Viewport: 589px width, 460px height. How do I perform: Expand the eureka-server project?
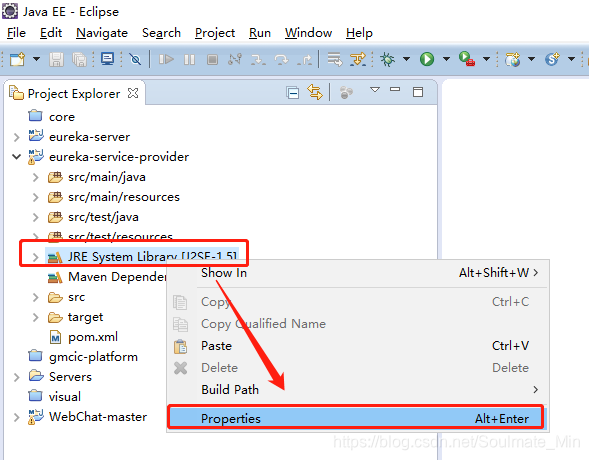16,137
